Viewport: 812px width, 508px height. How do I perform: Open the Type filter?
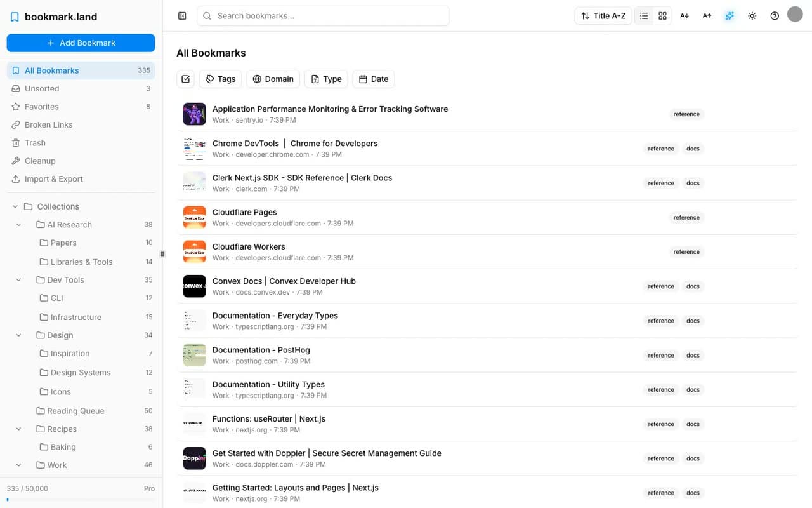(326, 79)
